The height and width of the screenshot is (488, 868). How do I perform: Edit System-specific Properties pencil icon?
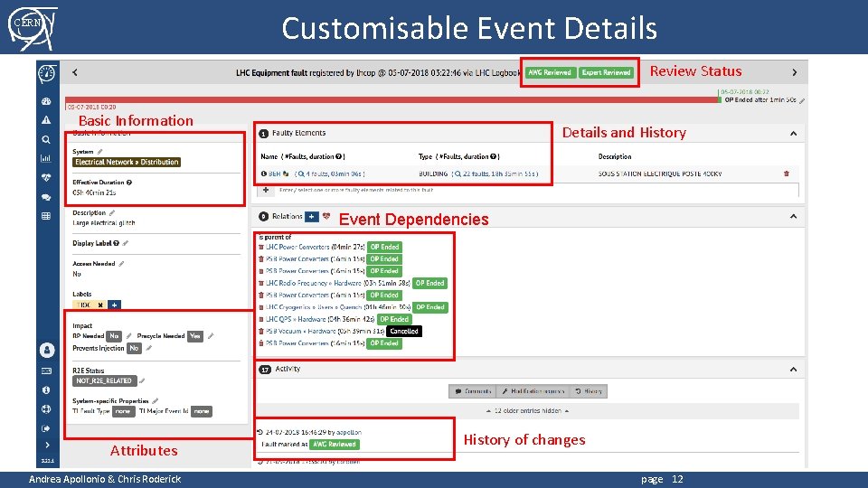pos(155,401)
